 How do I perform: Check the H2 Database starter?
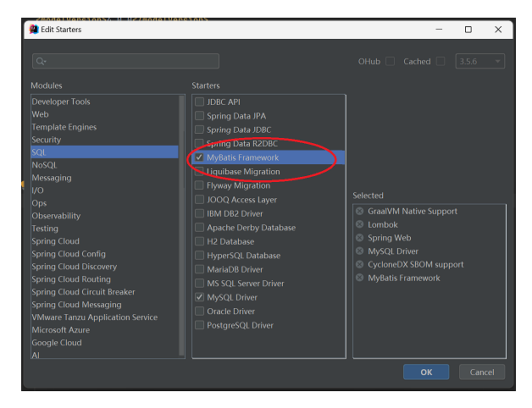tap(200, 241)
